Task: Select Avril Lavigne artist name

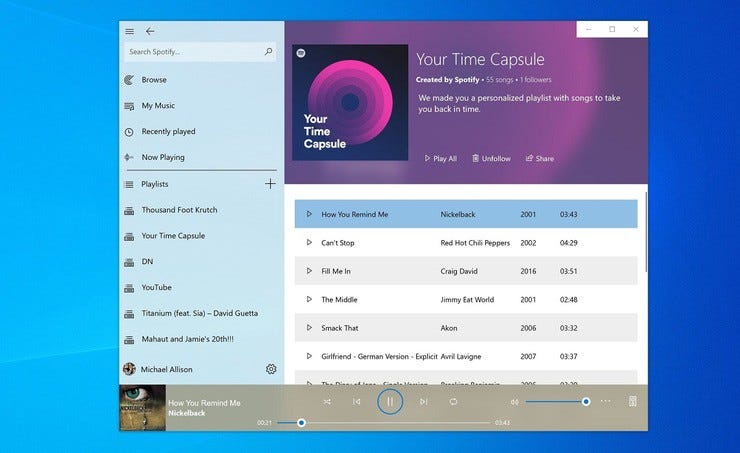Action: pyautogui.click(x=461, y=357)
